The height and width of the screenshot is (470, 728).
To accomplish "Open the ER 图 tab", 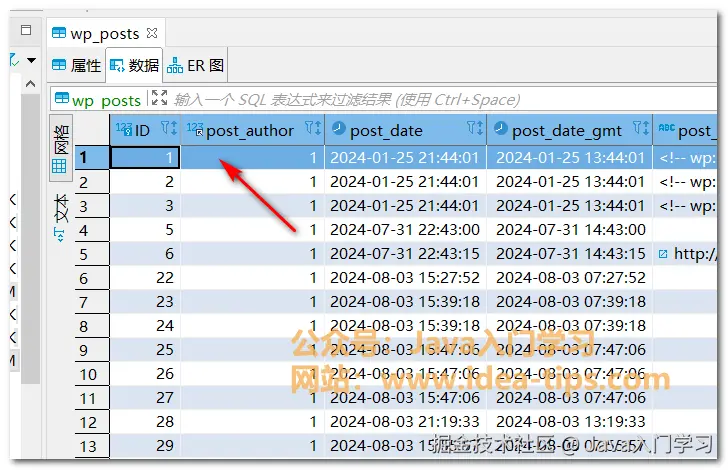I will coord(195,65).
